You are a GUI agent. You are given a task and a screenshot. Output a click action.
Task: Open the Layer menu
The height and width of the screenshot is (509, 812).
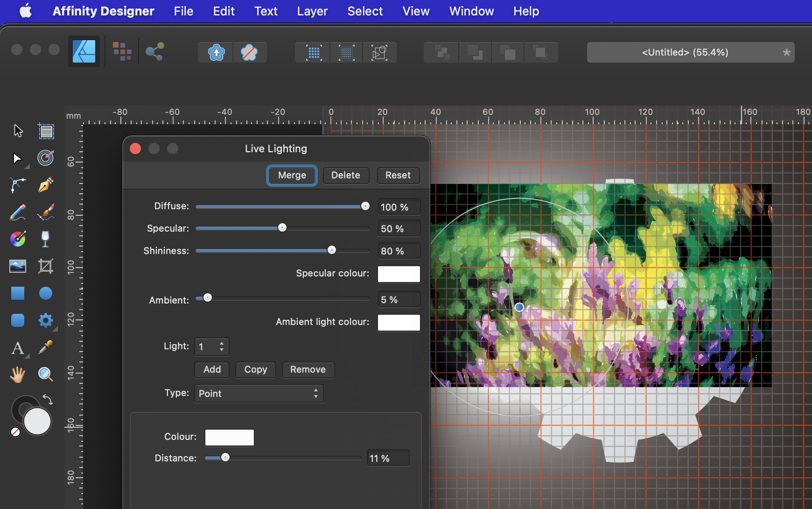coord(313,11)
